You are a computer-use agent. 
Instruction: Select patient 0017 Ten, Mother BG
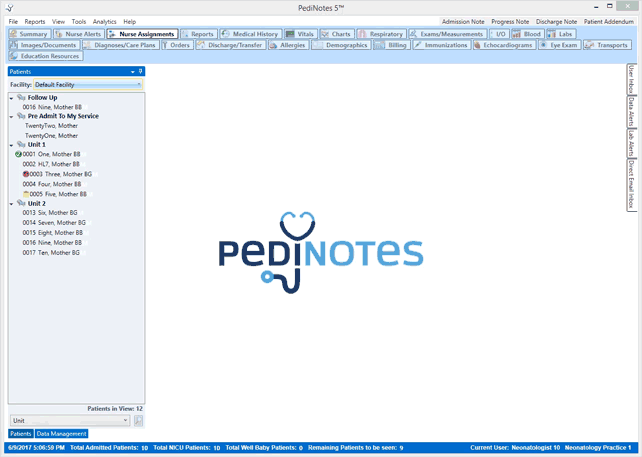[x=51, y=253]
